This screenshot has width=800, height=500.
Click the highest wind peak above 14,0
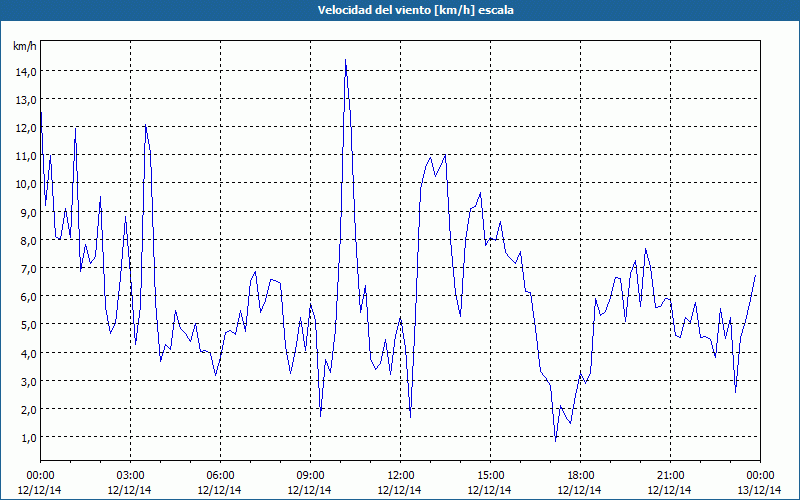coord(345,61)
